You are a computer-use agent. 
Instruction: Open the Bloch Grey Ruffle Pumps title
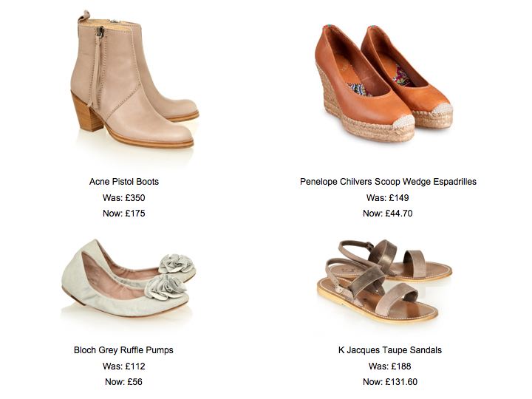pos(123,350)
